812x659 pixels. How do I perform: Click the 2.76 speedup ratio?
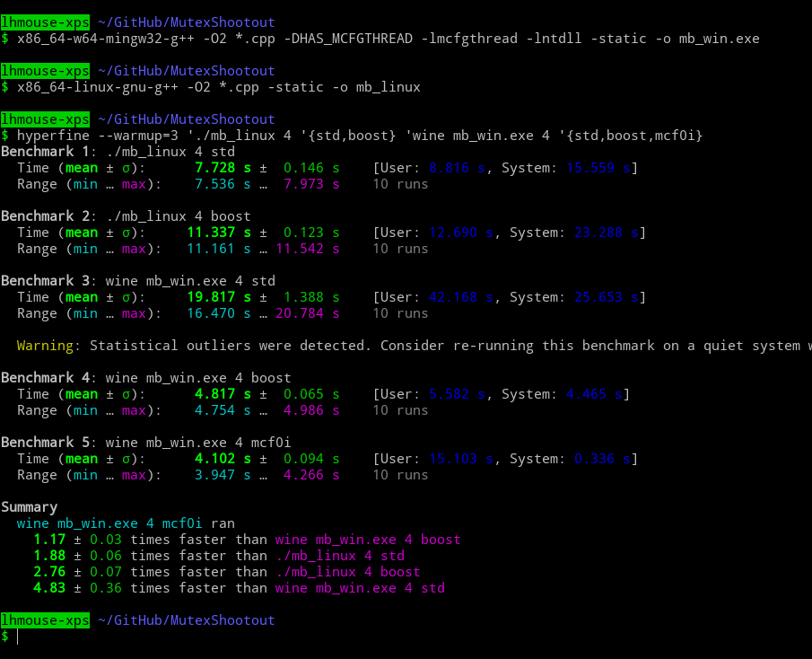[x=49, y=572]
